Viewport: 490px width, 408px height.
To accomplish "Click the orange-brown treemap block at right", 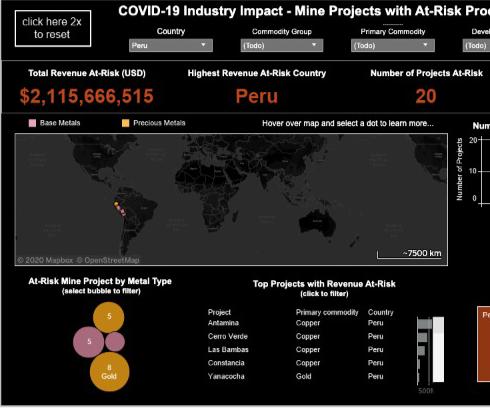I will [484, 344].
